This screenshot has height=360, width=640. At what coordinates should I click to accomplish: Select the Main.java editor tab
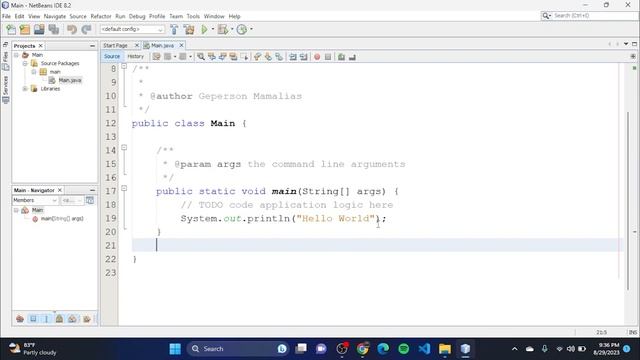point(162,46)
